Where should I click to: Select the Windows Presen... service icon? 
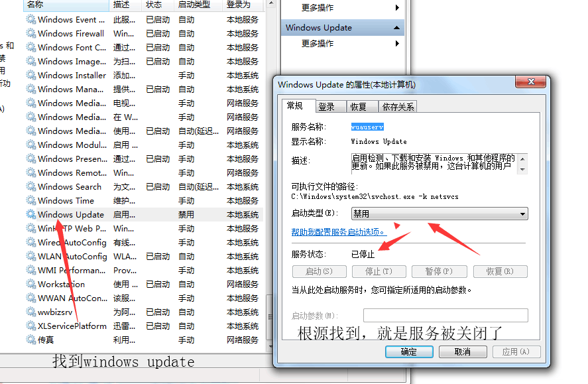pos(30,159)
